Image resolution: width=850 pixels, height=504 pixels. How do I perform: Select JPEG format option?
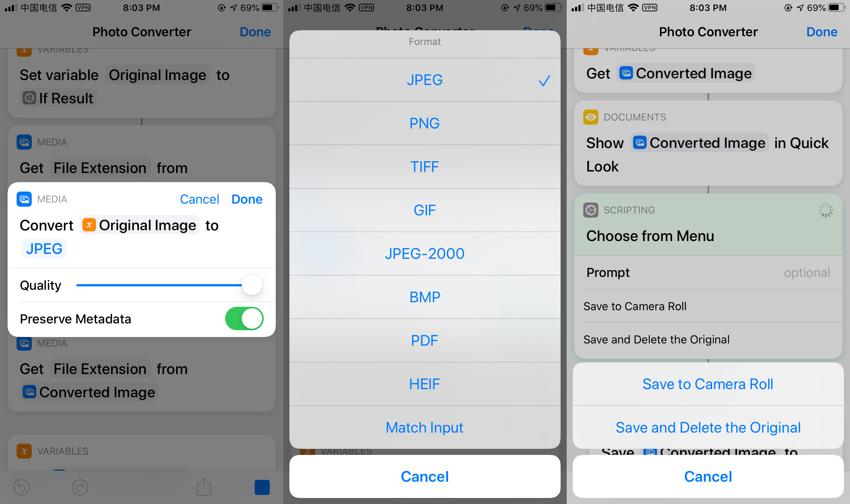tap(424, 79)
